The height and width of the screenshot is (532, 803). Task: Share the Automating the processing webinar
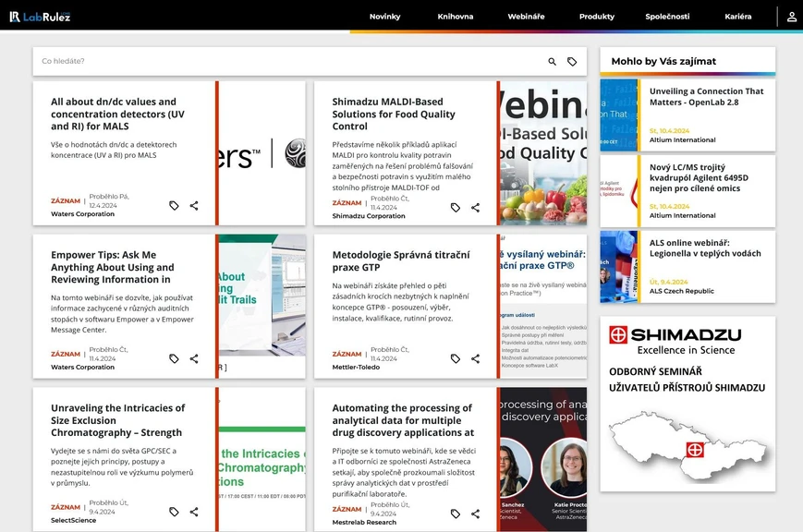[x=475, y=514]
